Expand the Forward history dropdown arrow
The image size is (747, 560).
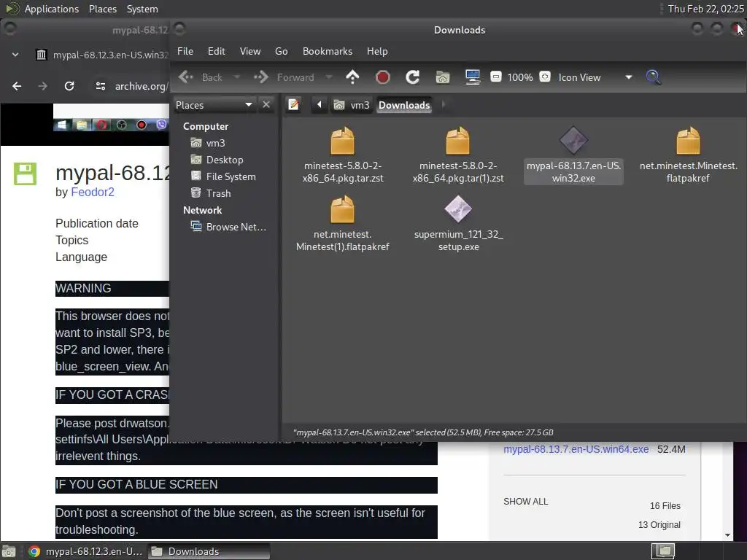click(329, 77)
